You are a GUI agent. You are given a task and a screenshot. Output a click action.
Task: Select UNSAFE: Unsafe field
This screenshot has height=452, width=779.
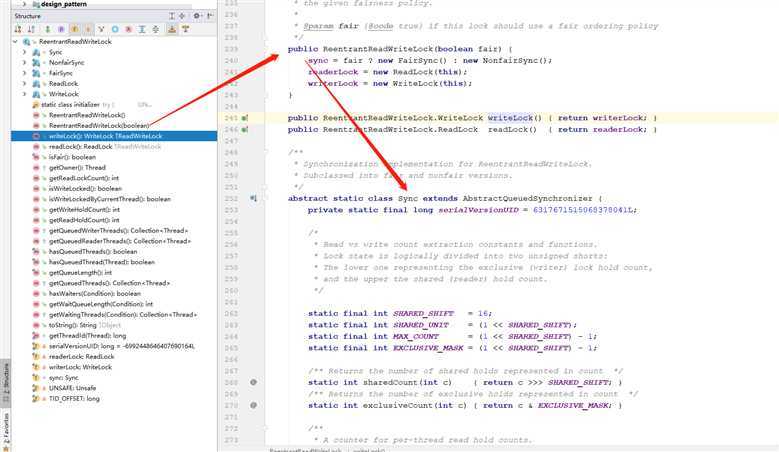[x=73, y=388]
